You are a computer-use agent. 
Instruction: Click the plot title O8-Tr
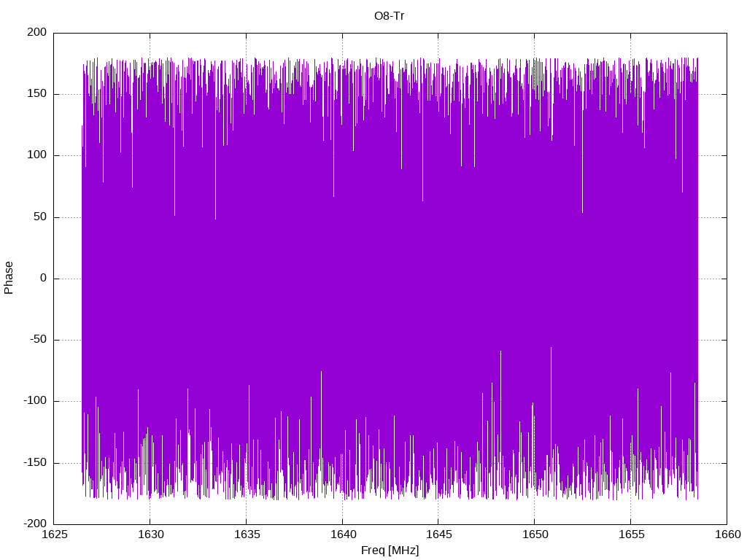[x=390, y=16]
